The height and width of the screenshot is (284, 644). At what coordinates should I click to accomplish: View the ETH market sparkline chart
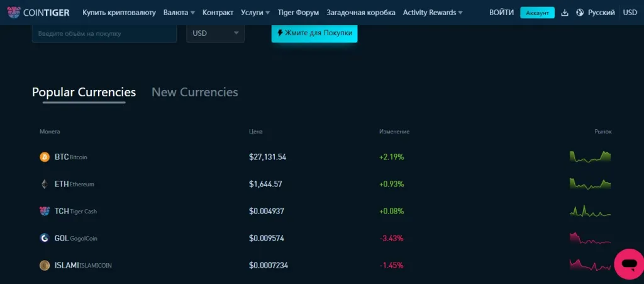click(590, 184)
